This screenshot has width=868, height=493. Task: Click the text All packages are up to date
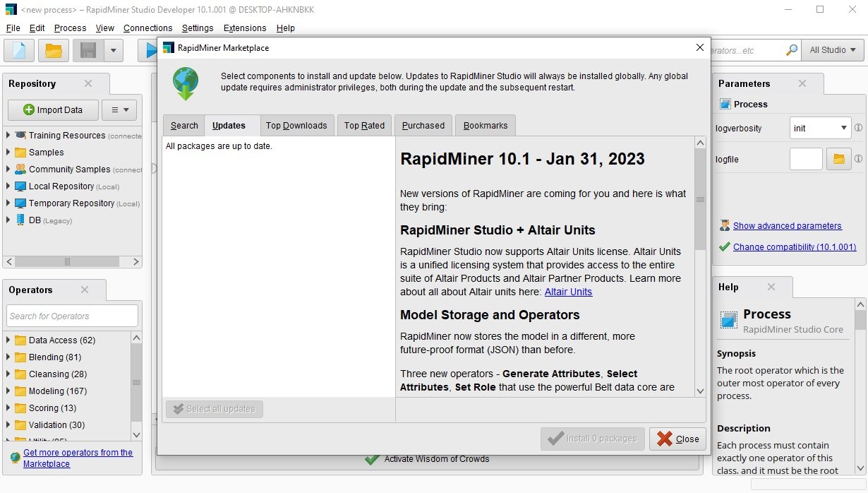[x=219, y=146]
